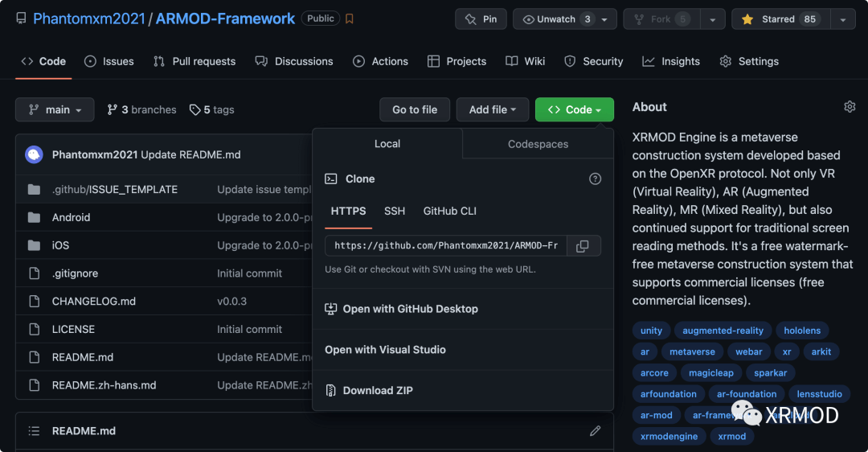The width and height of the screenshot is (868, 452).
Task: Open the .github/ISSUE_TEMPLATE folder
Action: 115,190
